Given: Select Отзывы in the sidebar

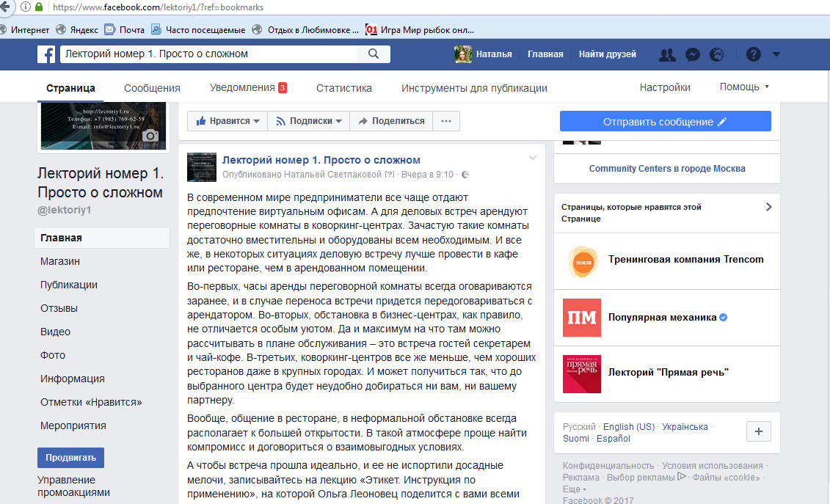Looking at the screenshot, I should [59, 308].
